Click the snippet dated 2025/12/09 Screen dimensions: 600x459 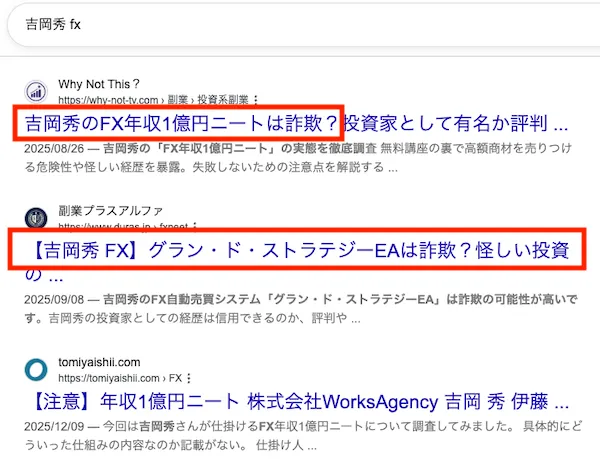click(303, 435)
